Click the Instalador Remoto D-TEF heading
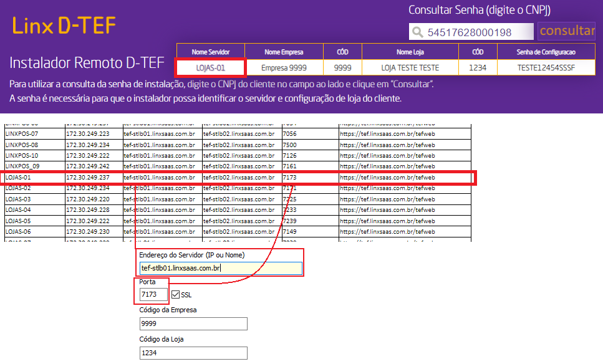Image resolution: width=603 pixels, height=364 pixels. (x=87, y=63)
